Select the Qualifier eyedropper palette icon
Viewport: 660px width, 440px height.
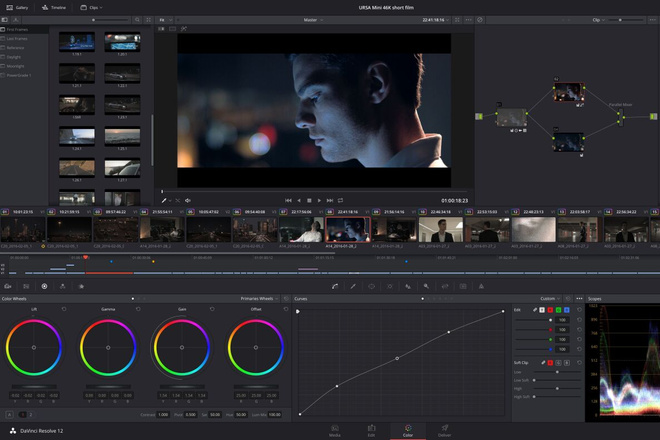353,286
